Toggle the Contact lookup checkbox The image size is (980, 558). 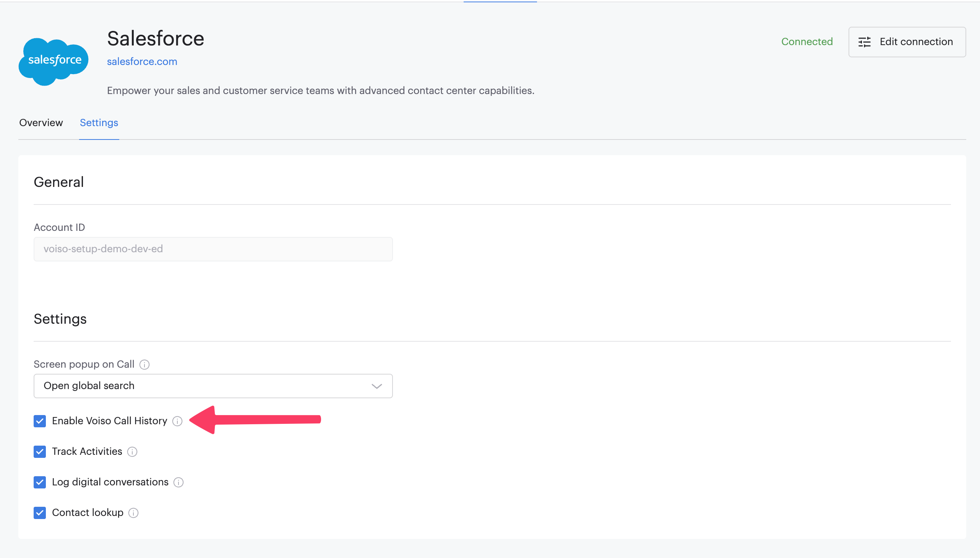pos(40,513)
